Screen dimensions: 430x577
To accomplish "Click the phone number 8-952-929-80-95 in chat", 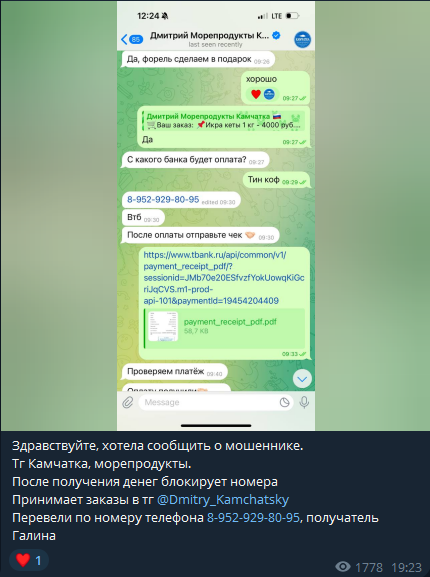I will coord(163,200).
